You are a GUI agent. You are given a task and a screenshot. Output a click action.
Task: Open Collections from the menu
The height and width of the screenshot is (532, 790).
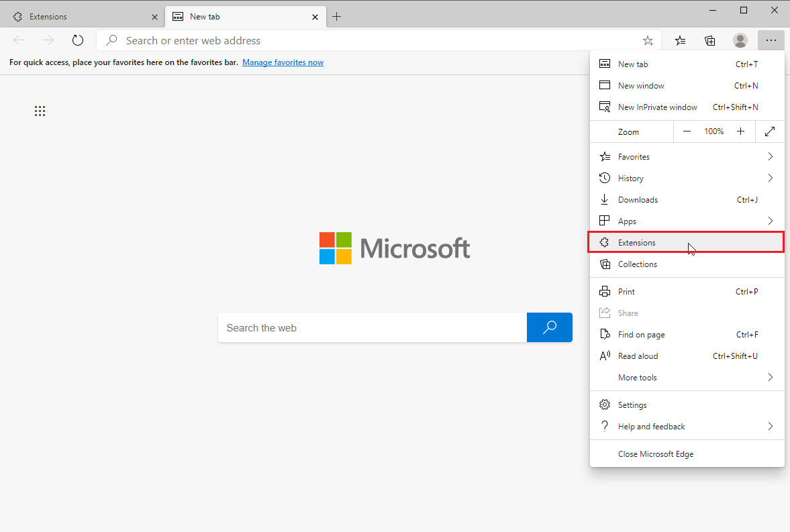[687, 264]
